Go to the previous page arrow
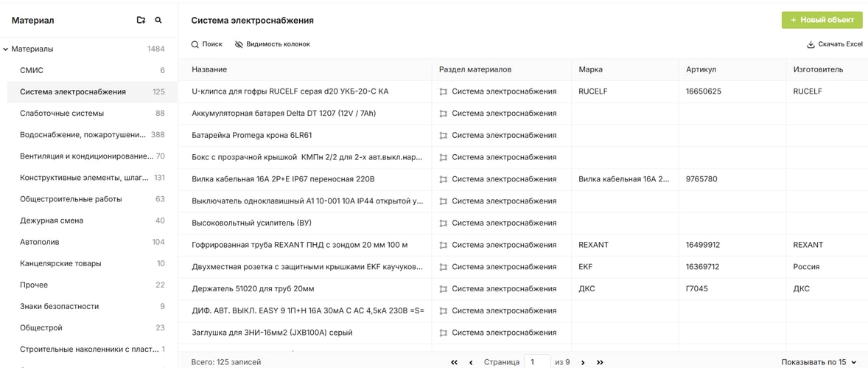The width and height of the screenshot is (868, 368). coord(471,362)
